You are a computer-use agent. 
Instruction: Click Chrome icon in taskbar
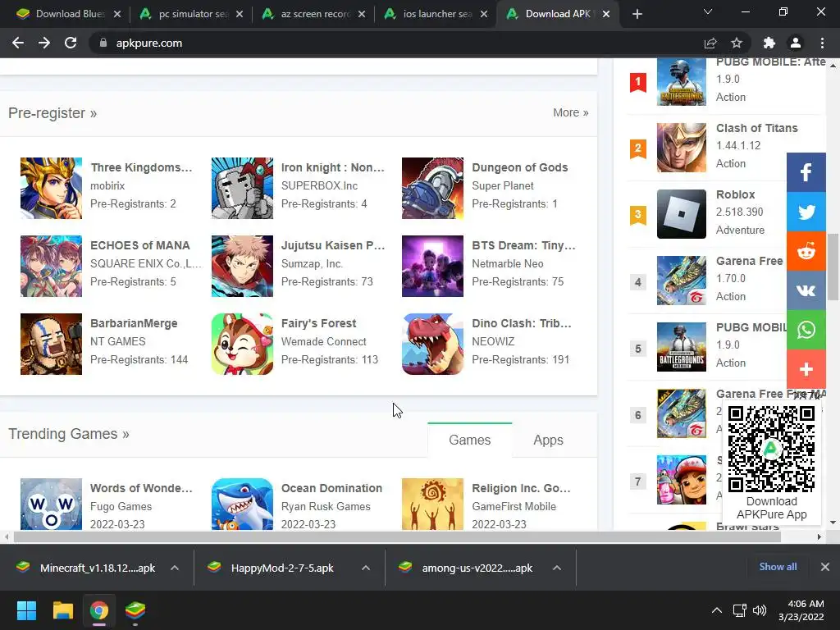(x=98, y=610)
